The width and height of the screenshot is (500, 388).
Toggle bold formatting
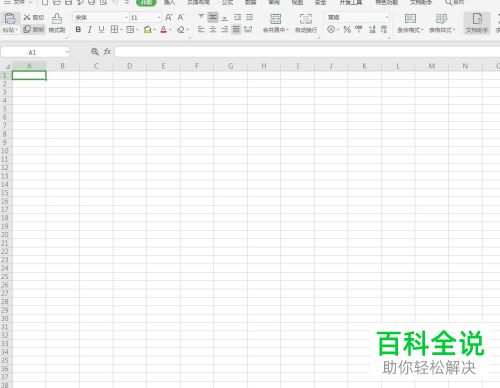click(78, 30)
